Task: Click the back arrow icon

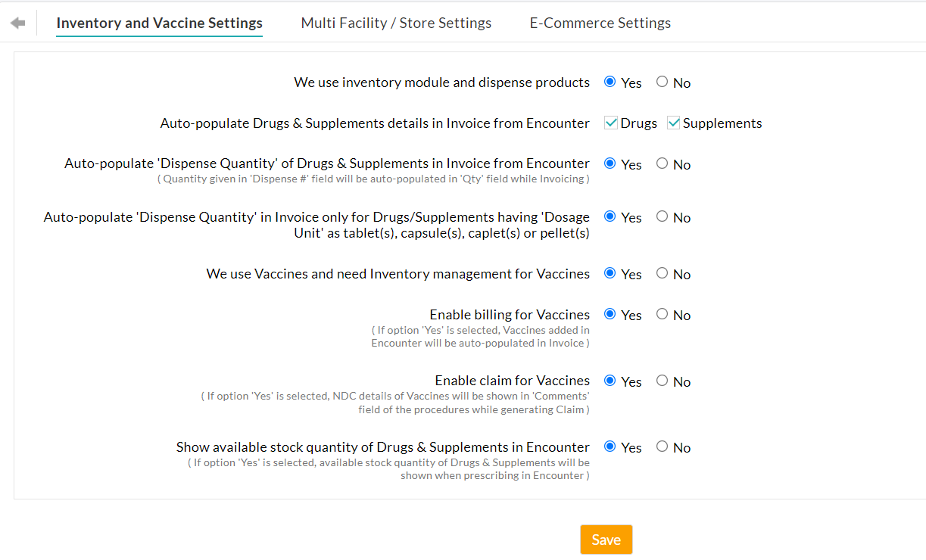Action: [17, 22]
